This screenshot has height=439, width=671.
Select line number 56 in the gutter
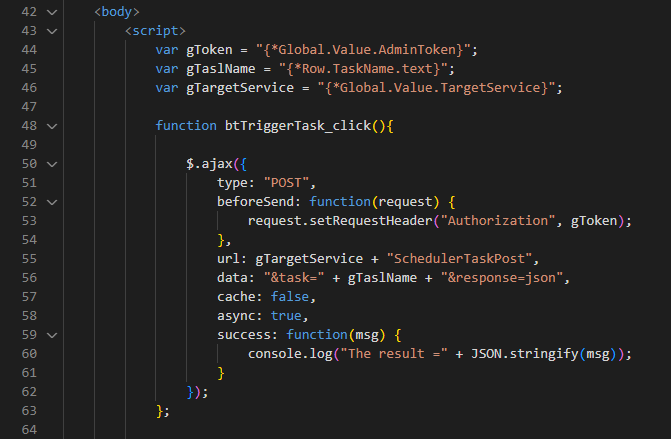(x=29, y=278)
